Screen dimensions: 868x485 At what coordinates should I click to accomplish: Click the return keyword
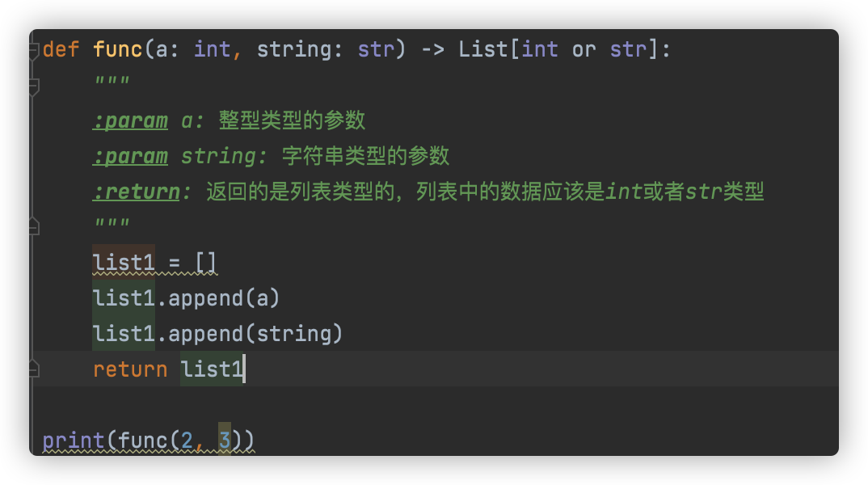click(130, 369)
